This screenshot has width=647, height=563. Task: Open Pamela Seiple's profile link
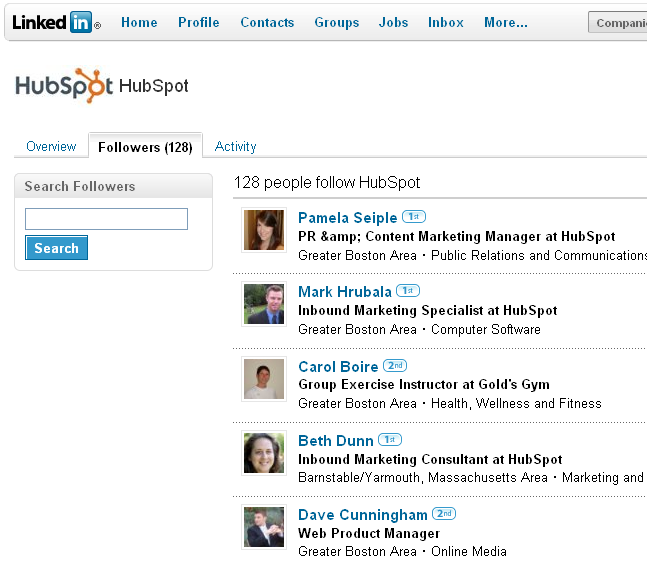click(x=347, y=218)
